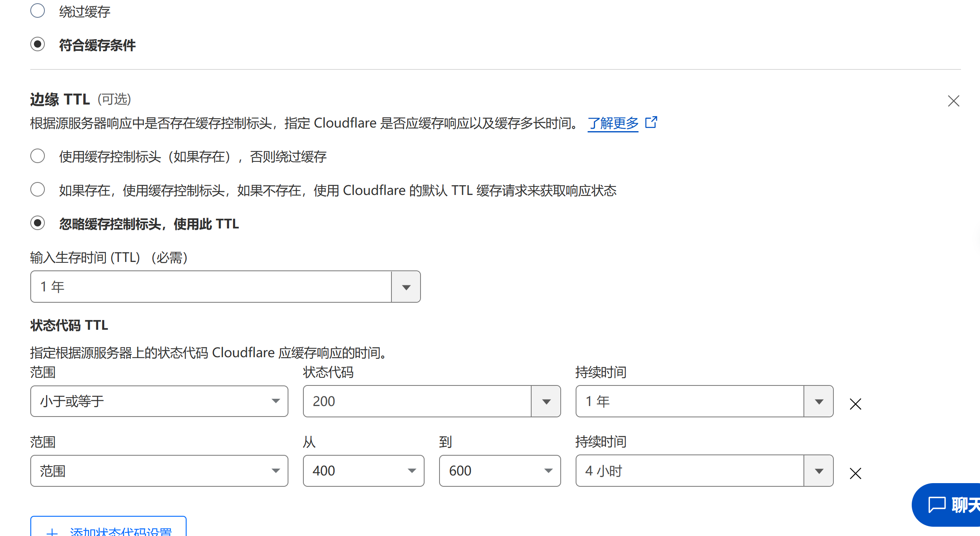
Task: Click the 200 status code field
Action: pos(417,401)
